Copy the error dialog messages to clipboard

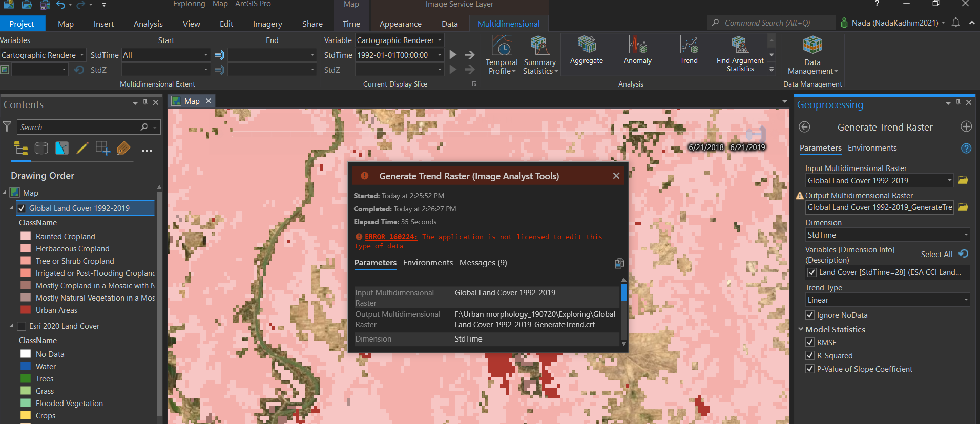pos(619,263)
